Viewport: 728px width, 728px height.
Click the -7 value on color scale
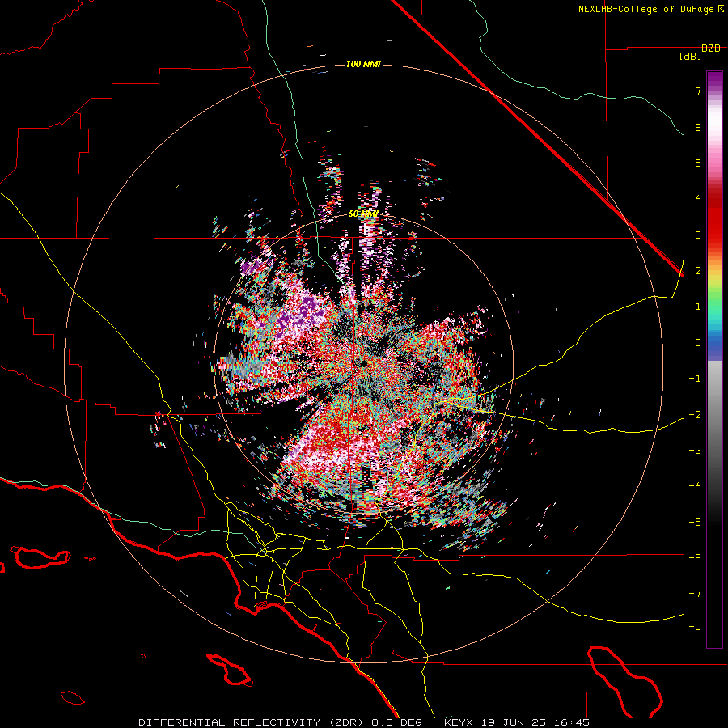coord(695,594)
